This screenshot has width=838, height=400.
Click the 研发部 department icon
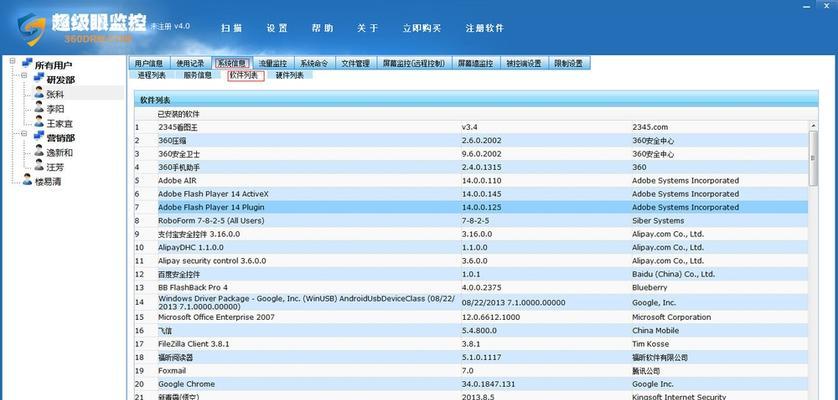pyautogui.click(x=38, y=79)
